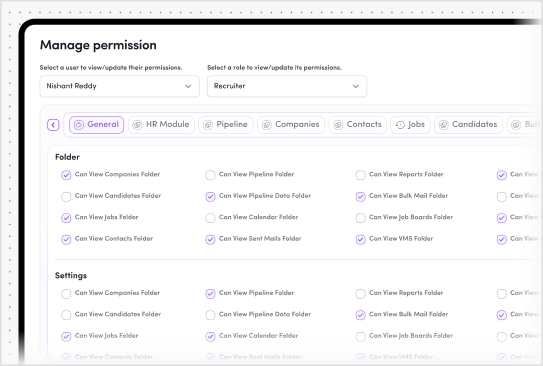Click the Pipeline tab icon
Screen dimensions: 543x366
[208, 125]
